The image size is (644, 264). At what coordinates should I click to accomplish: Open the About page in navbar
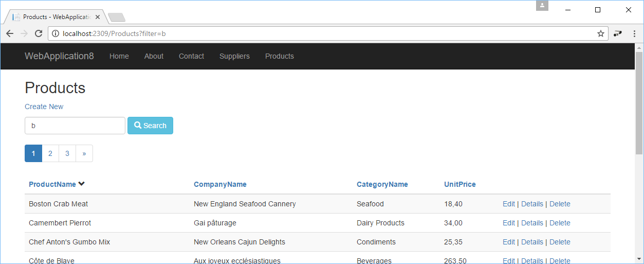pyautogui.click(x=154, y=56)
